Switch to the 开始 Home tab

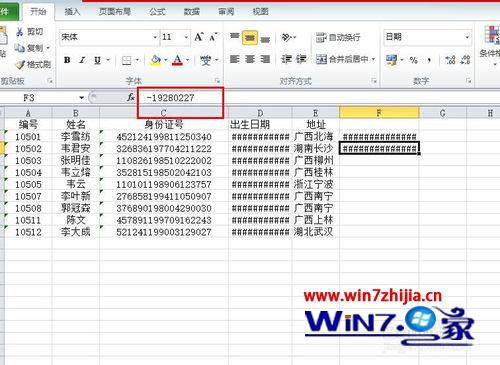(x=38, y=12)
